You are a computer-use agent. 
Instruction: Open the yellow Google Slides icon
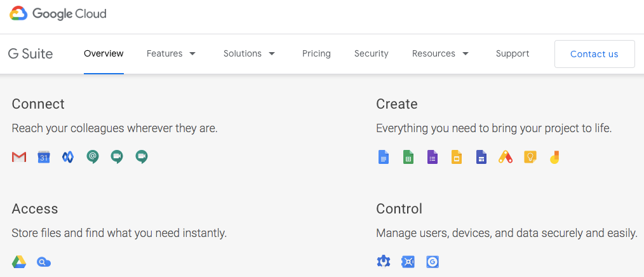coord(457,157)
